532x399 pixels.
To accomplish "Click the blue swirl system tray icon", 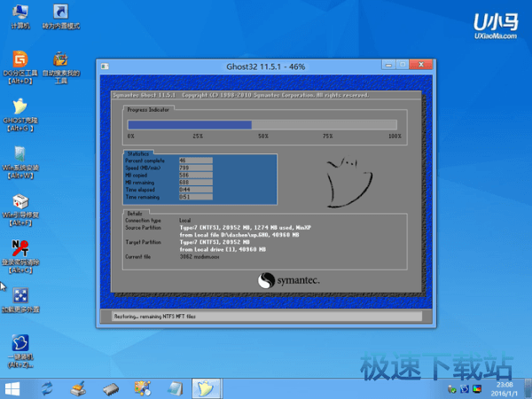I will click(464, 389).
